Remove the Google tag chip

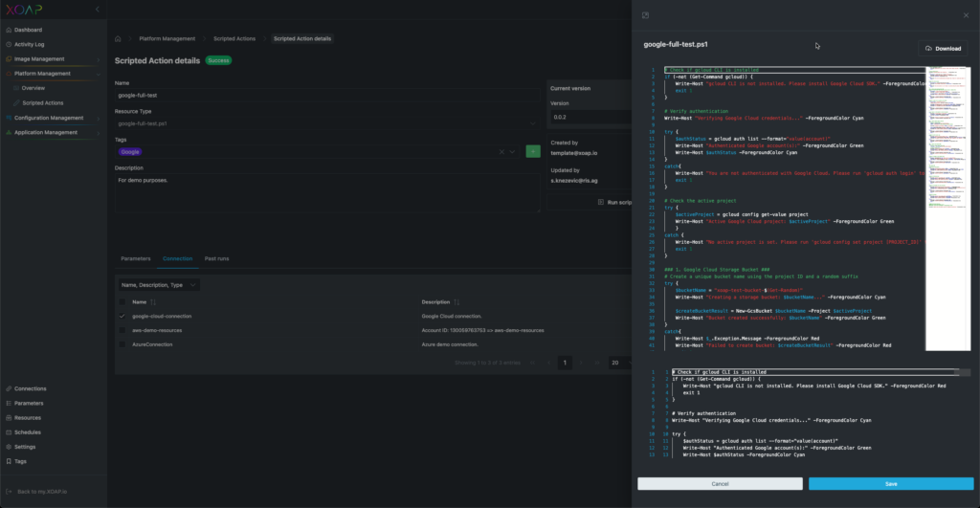(130, 152)
